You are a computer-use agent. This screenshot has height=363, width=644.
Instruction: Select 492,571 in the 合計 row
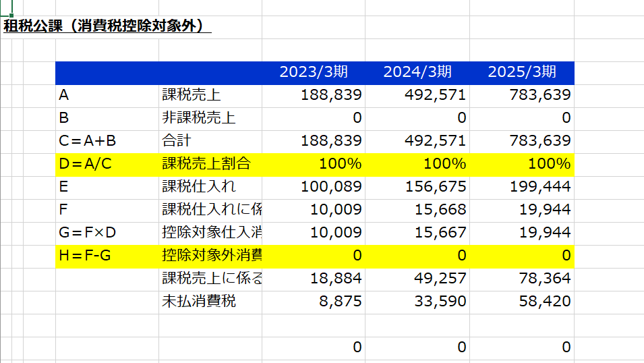point(417,141)
